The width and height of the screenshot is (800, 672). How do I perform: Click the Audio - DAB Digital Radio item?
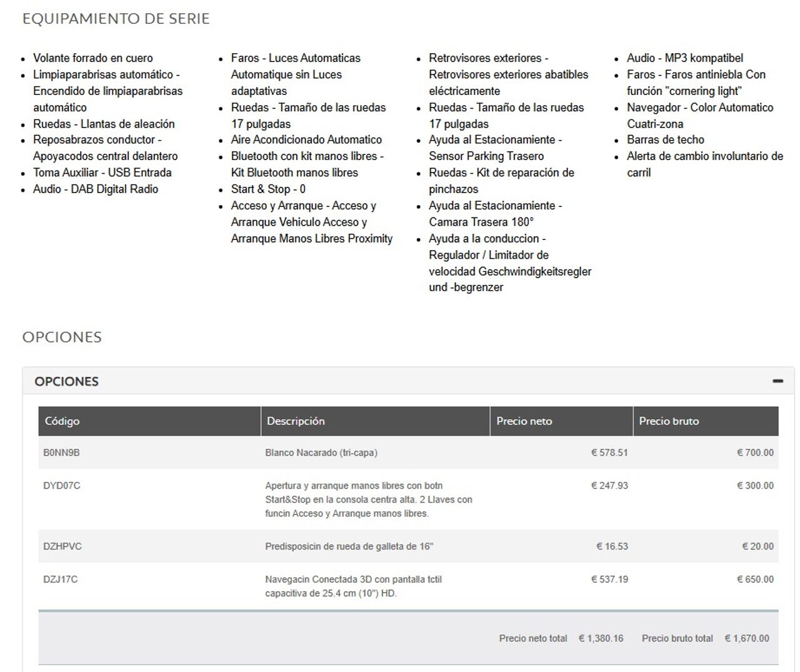[96, 189]
